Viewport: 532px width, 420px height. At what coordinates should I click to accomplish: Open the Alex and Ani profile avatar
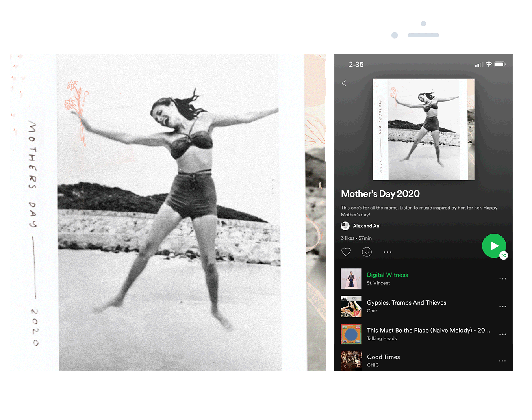[345, 226]
